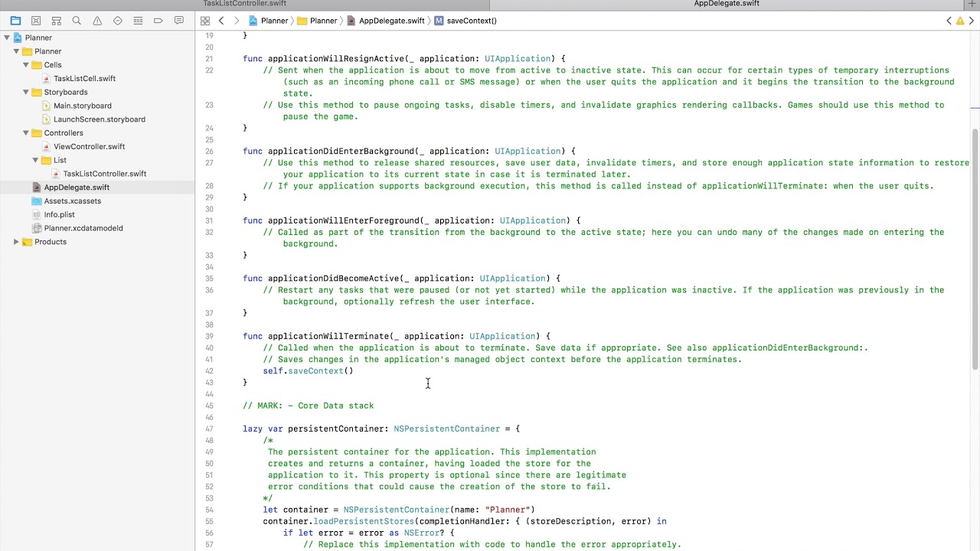Go back in editor history
The height and width of the screenshot is (551, 980).
click(x=221, y=21)
